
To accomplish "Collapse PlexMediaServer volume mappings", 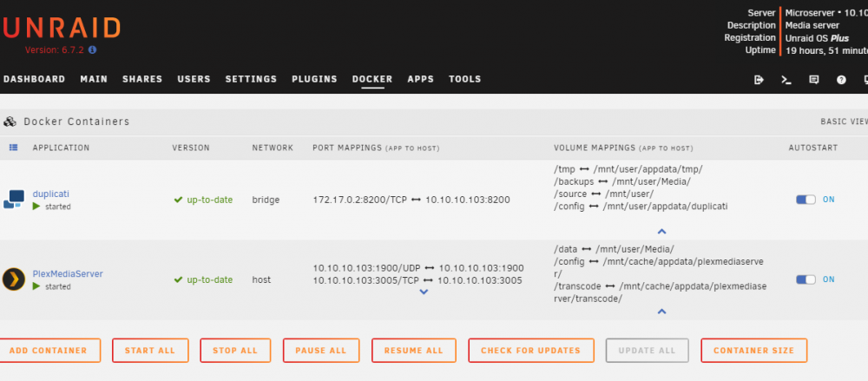I will pos(661,312).
